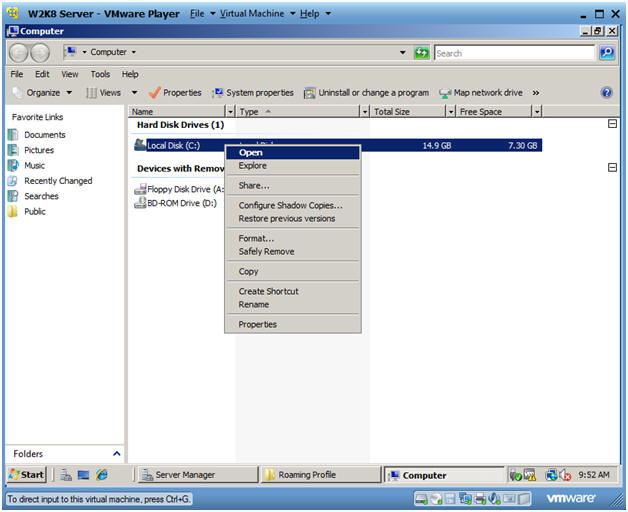
Task: Choose Explore in the context menu
Action: [293, 165]
